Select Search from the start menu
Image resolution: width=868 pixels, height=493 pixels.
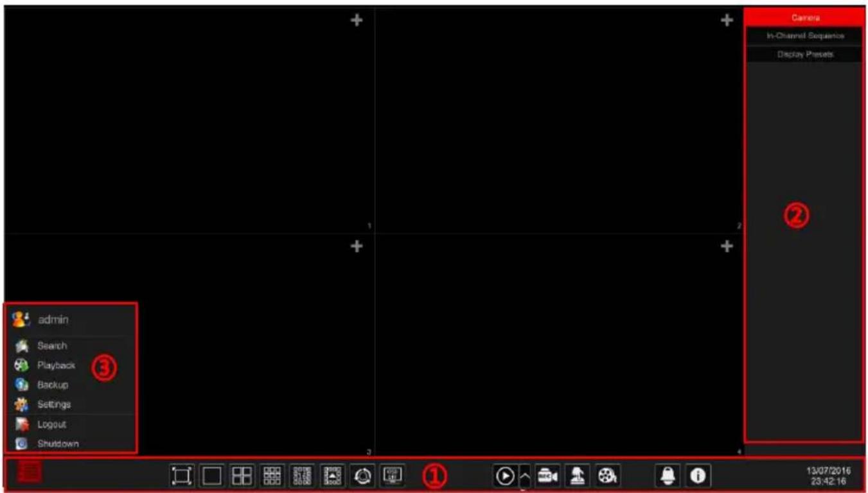[x=52, y=345]
